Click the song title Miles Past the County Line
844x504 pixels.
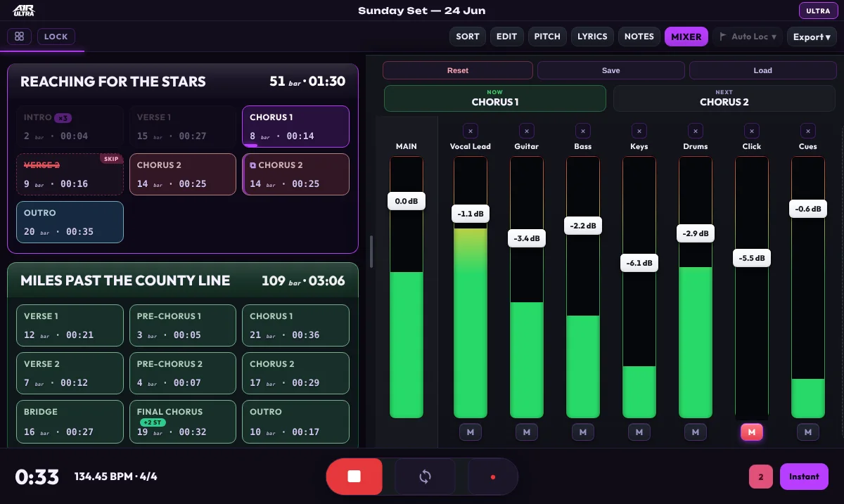click(125, 280)
